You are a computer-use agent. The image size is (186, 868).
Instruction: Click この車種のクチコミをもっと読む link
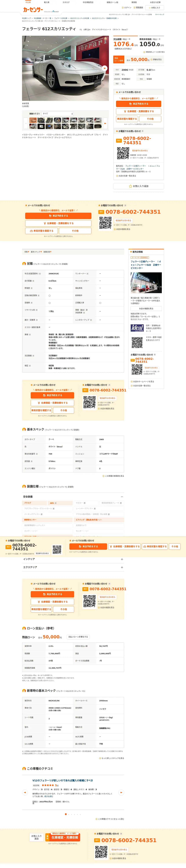tap(110, 819)
